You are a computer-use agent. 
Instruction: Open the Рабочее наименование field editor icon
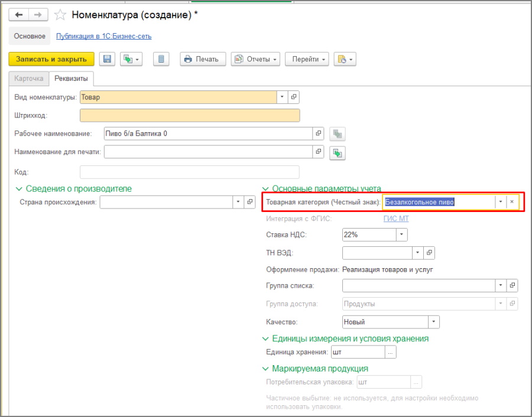318,133
